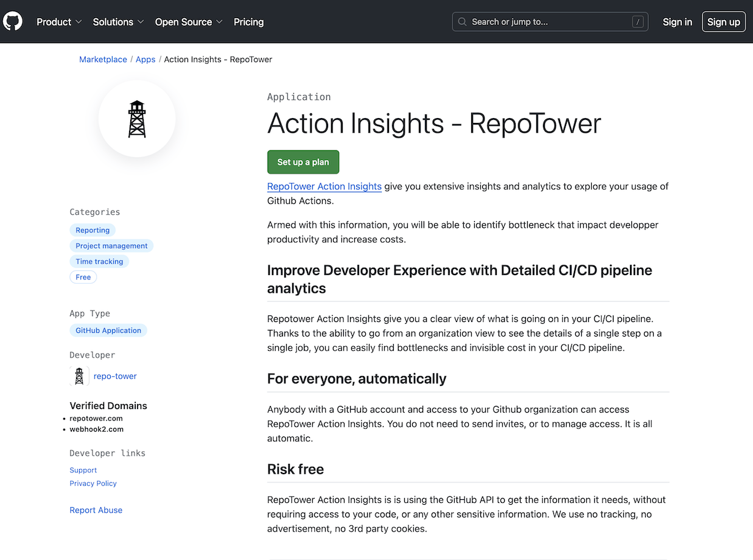Open the RepoTower Action Insights link

(324, 186)
